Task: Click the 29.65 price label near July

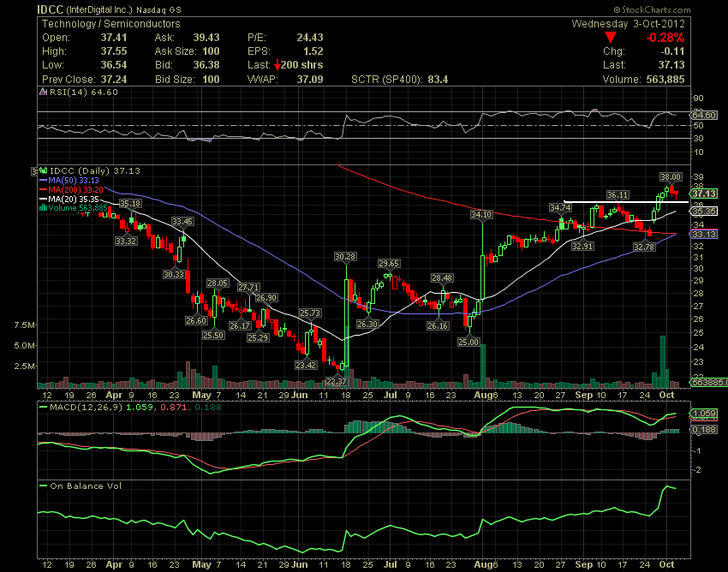Action: [x=389, y=264]
